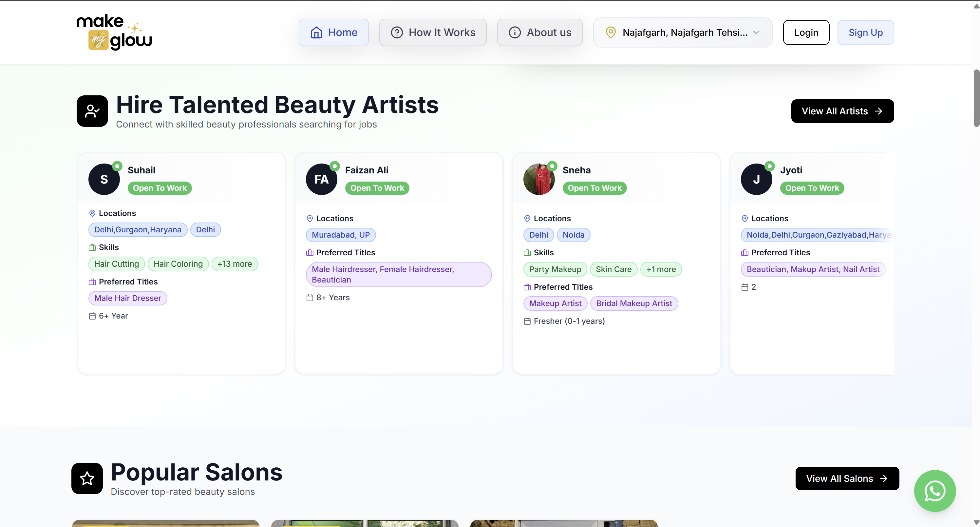
Task: Click the location pin icon in the location selector
Action: point(611,32)
